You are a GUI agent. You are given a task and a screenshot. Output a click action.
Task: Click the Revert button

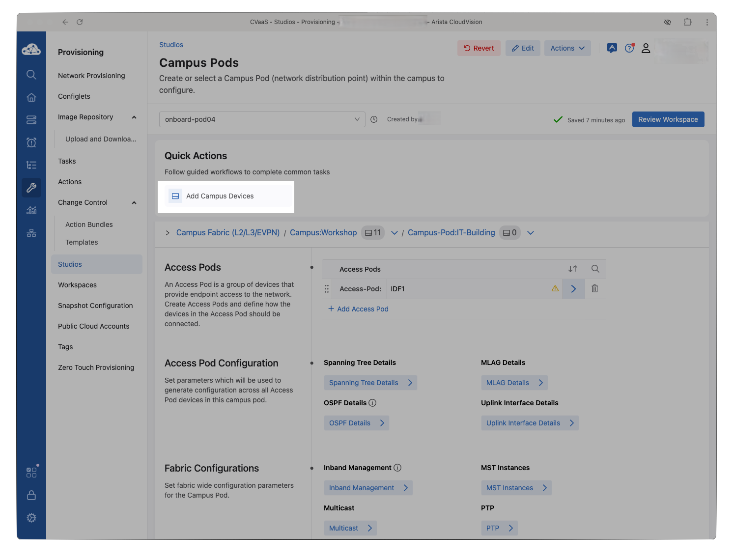click(x=479, y=48)
